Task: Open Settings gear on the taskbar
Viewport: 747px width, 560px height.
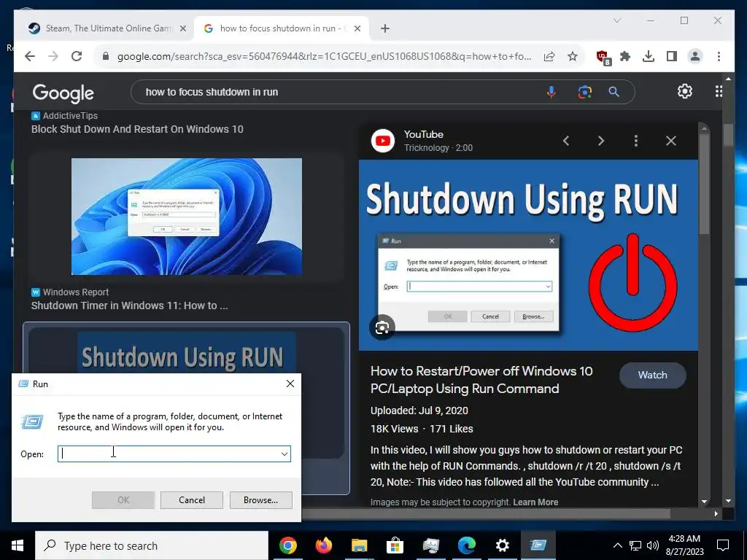Action: coord(502,545)
